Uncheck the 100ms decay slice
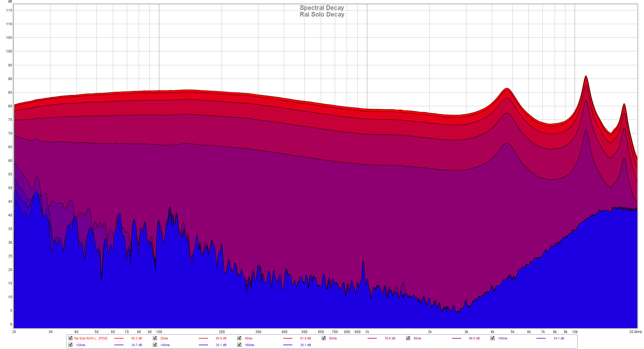The width and height of the screenshot is (644, 349). [x=493, y=338]
